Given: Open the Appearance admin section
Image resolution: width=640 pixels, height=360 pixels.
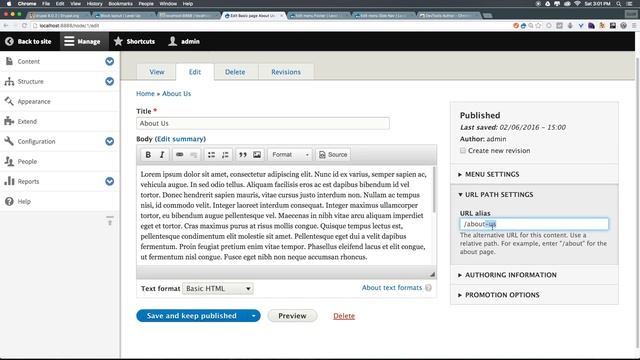Looking at the screenshot, I should coord(34,102).
